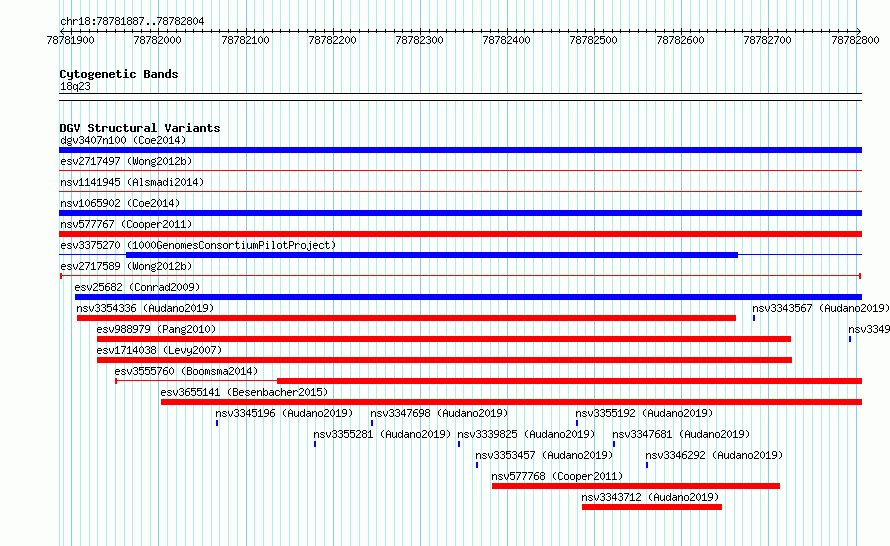
Task: Select red bar under esv1714038
Action: tap(444, 360)
